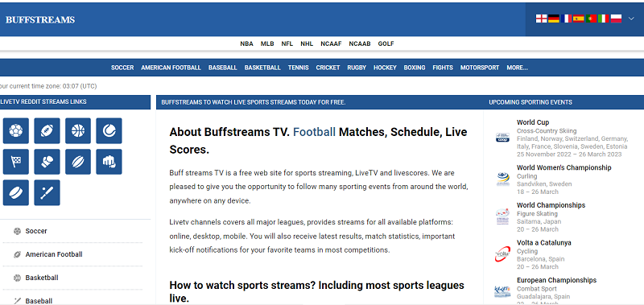Screen dimensions: 644x305
Task: Click the '25 November 2022 – 26 March 2023' date text
Action: click(x=569, y=155)
